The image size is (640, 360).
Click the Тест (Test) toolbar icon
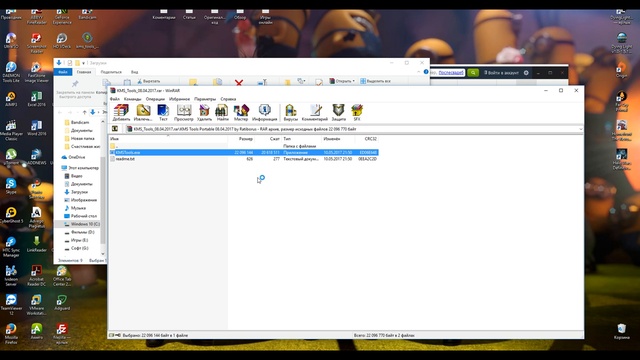pyautogui.click(x=163, y=113)
